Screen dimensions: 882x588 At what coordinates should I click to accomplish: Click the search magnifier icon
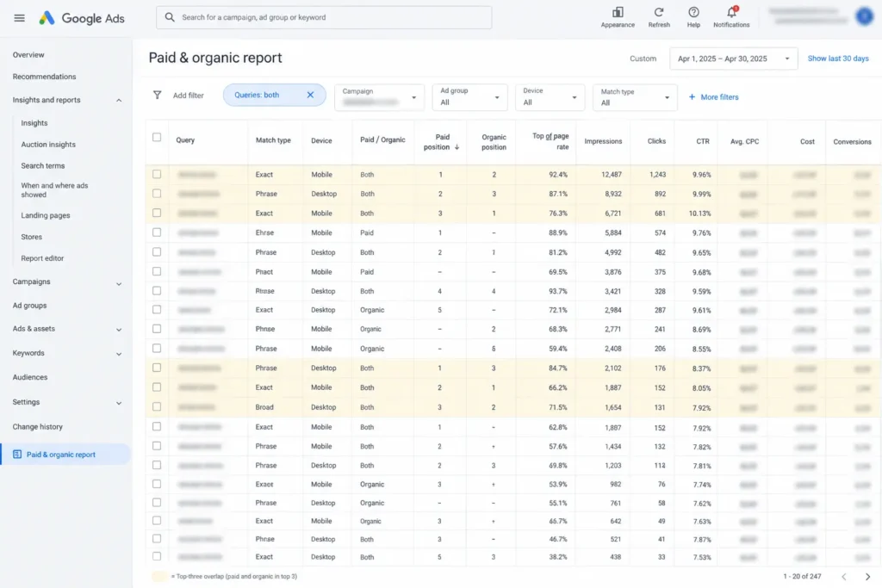pos(170,17)
